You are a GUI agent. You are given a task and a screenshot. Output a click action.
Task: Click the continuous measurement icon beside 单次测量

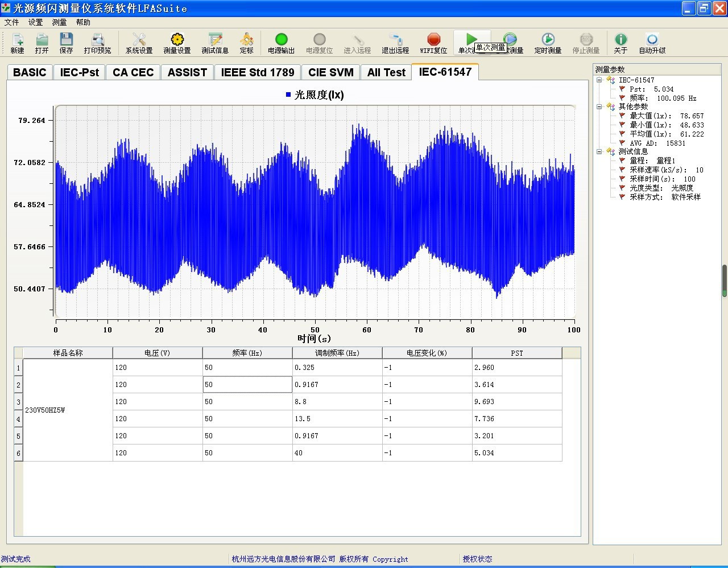pyautogui.click(x=510, y=39)
